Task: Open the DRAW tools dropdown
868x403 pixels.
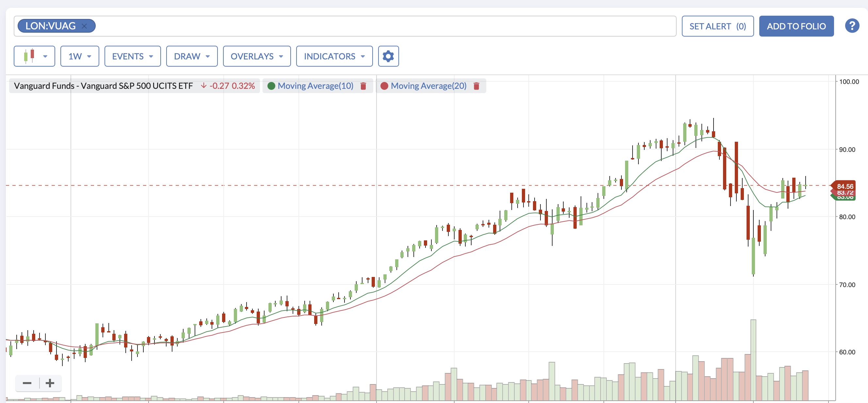Action: click(192, 56)
